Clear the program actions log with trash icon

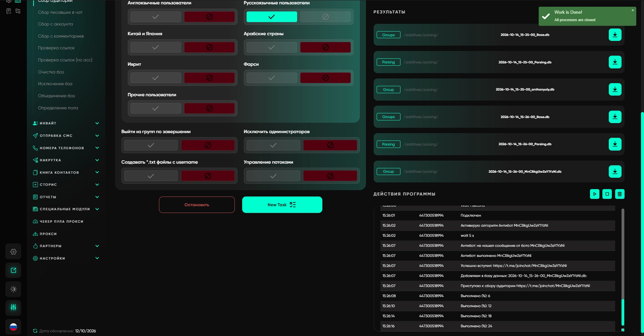click(x=620, y=194)
